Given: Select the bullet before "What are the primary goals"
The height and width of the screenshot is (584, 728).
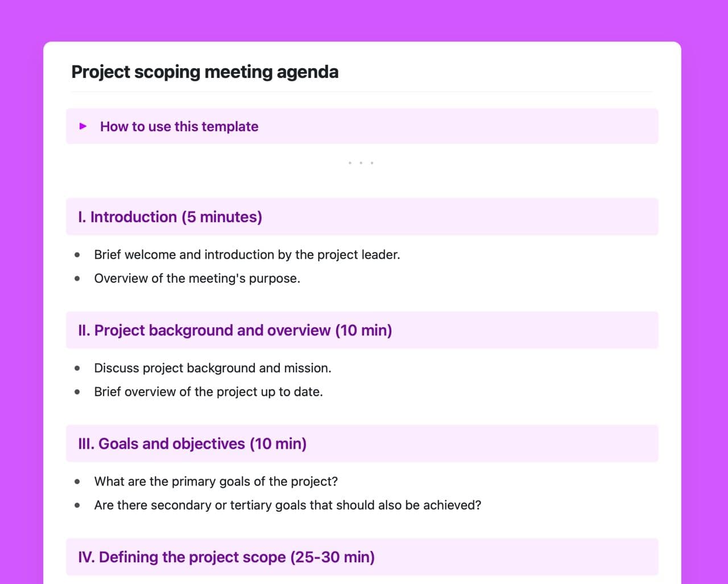Looking at the screenshot, I should tap(77, 482).
